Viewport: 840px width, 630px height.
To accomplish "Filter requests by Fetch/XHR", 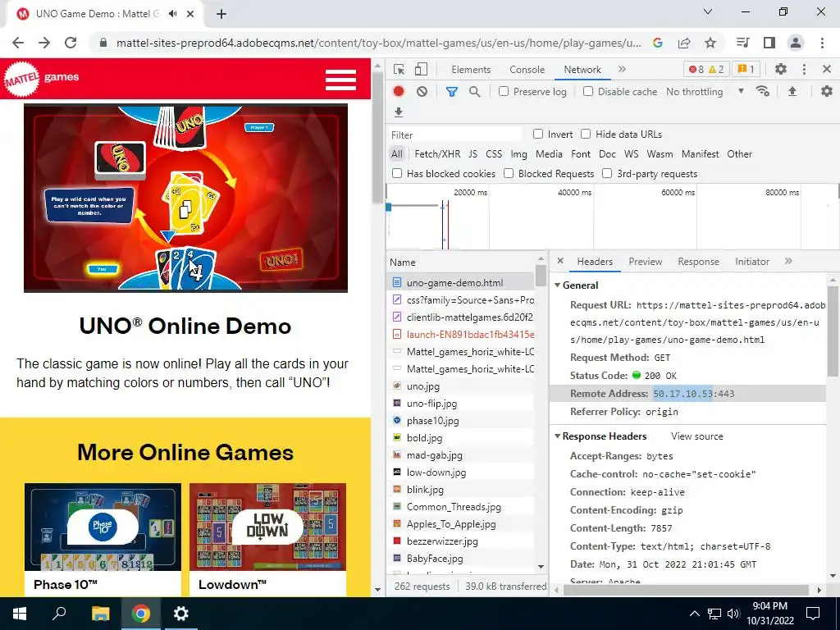I will 437,153.
